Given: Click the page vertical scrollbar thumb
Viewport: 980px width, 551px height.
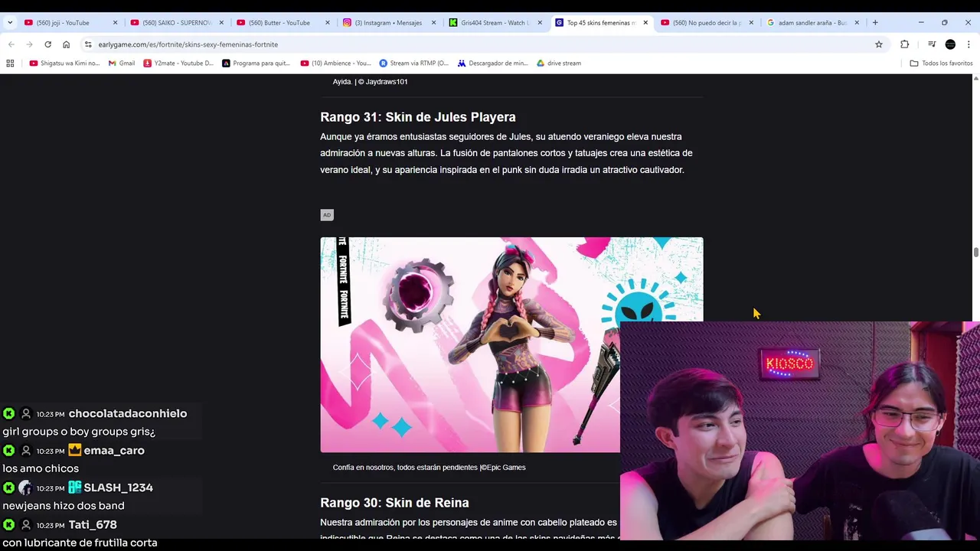Looking at the screenshot, I should [975, 253].
